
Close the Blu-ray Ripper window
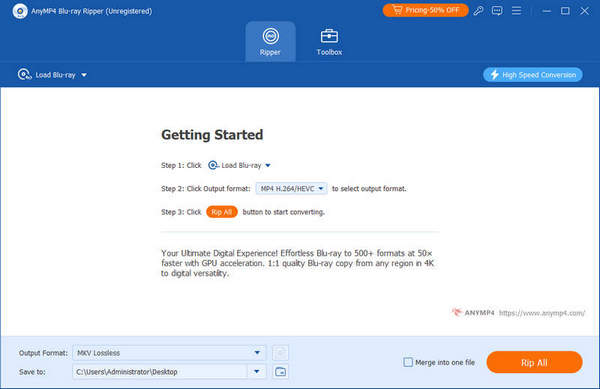pos(584,11)
